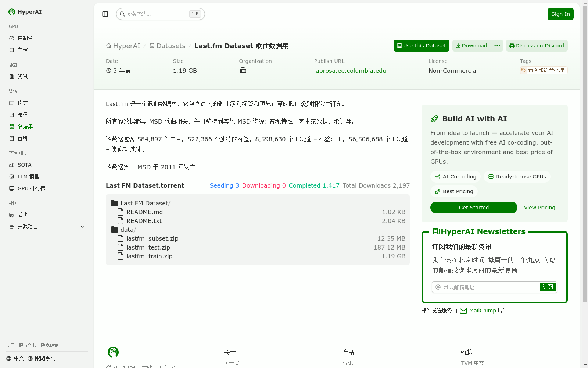This screenshot has height=368, width=588.
Task: Click the 订阅 subscribe button
Action: [548, 287]
